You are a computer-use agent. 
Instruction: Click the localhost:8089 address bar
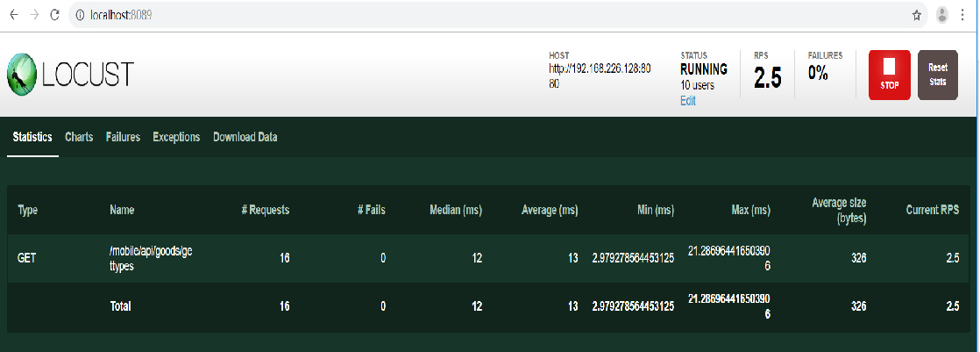(438, 15)
